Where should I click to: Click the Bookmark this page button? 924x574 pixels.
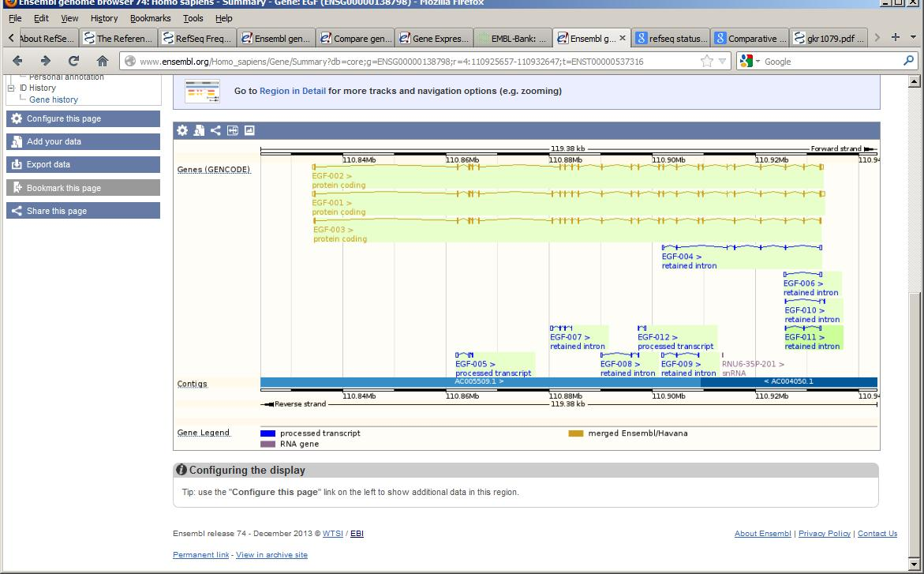83,188
